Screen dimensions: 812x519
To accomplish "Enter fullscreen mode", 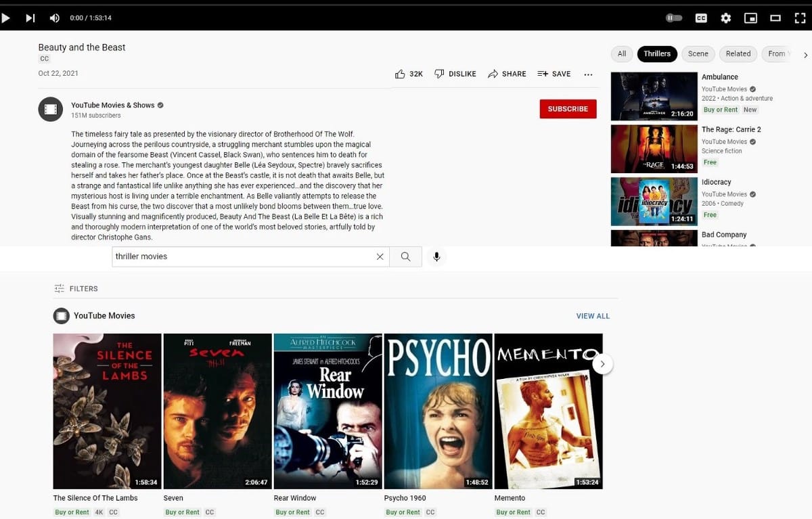I will point(800,18).
